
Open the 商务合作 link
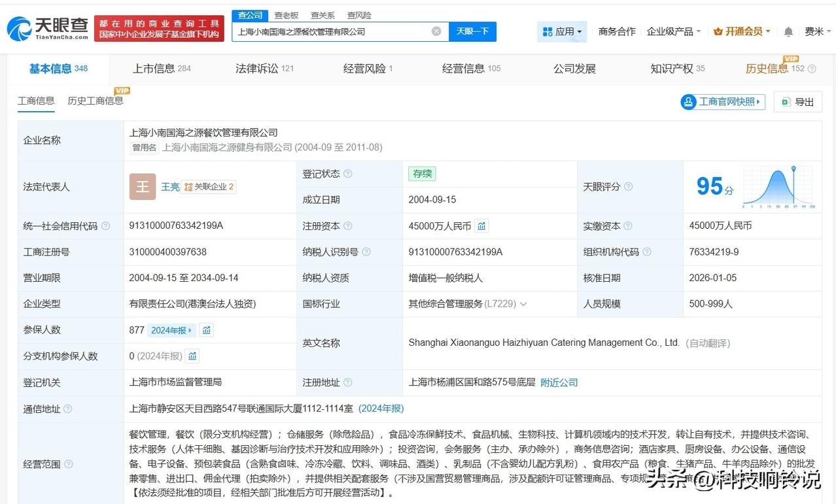(x=617, y=31)
